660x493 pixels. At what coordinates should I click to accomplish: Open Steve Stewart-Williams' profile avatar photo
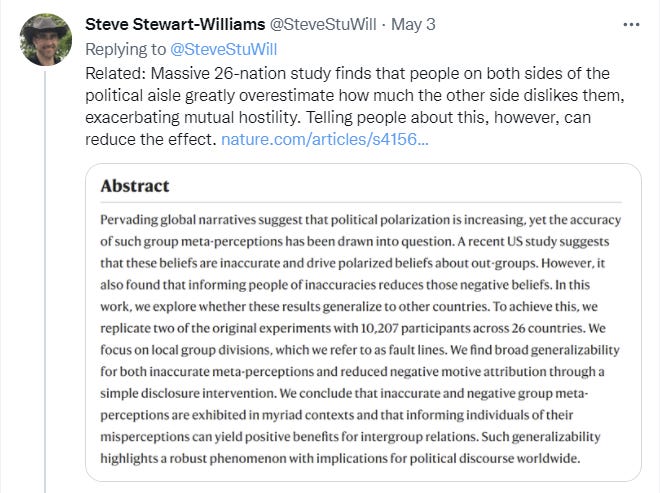(46, 41)
